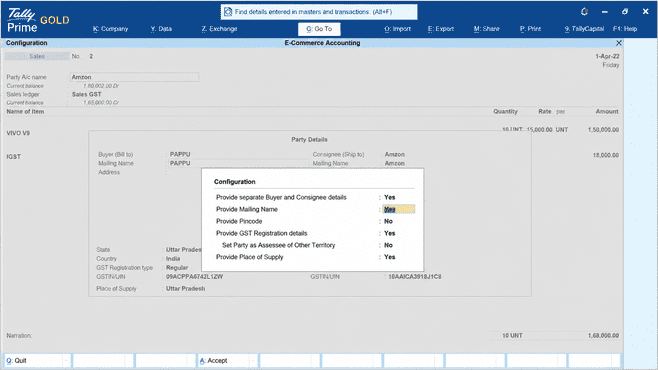658x370 pixels.
Task: Click the Sales GST ledger value
Action: click(86, 94)
